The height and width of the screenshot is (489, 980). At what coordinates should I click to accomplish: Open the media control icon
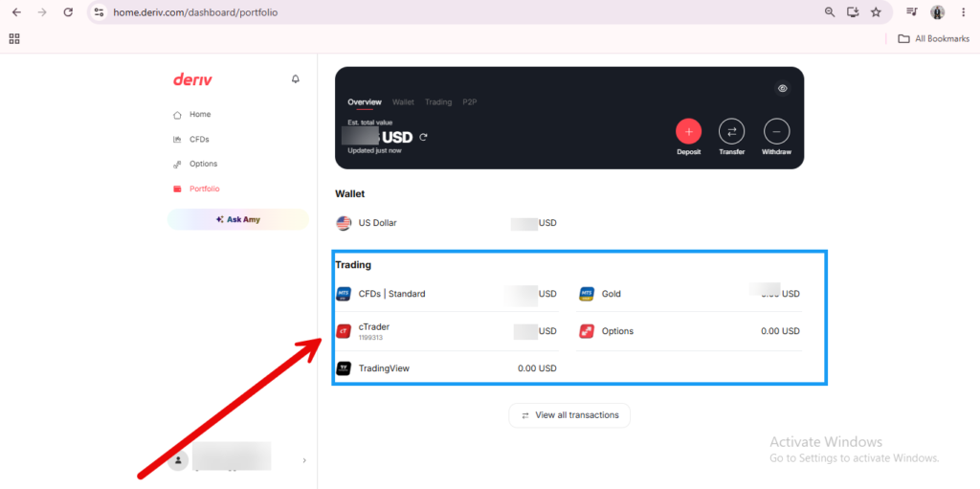912,11
